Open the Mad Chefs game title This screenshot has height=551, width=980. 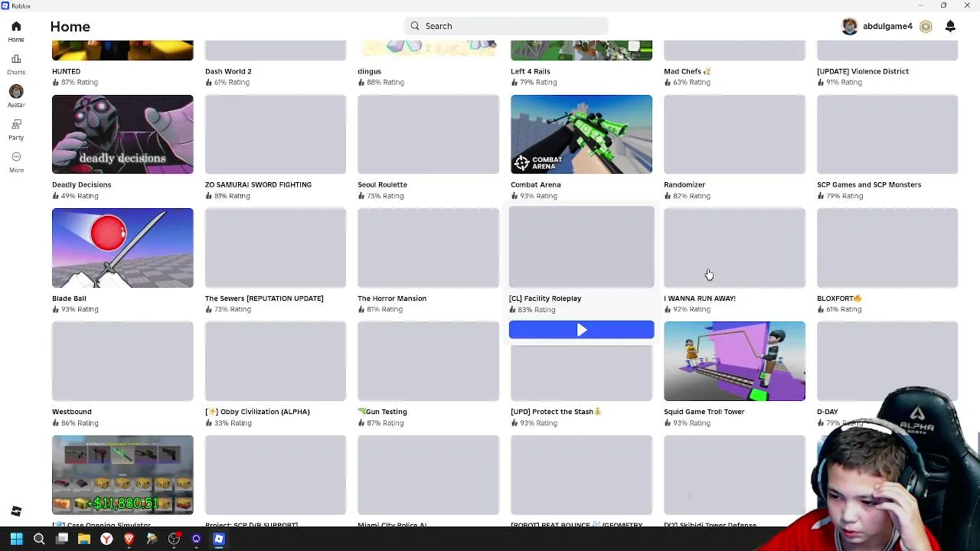(x=687, y=71)
